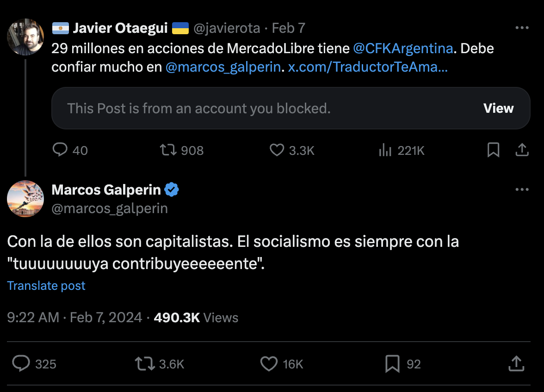This screenshot has width=544, height=392.
Task: Open view analytics for Javier's tweet
Action: coord(385,150)
